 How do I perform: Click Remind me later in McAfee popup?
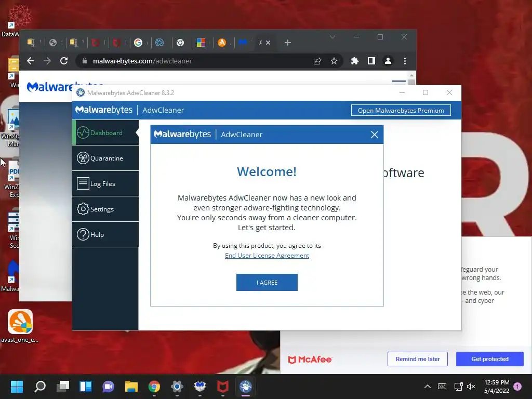click(417, 359)
